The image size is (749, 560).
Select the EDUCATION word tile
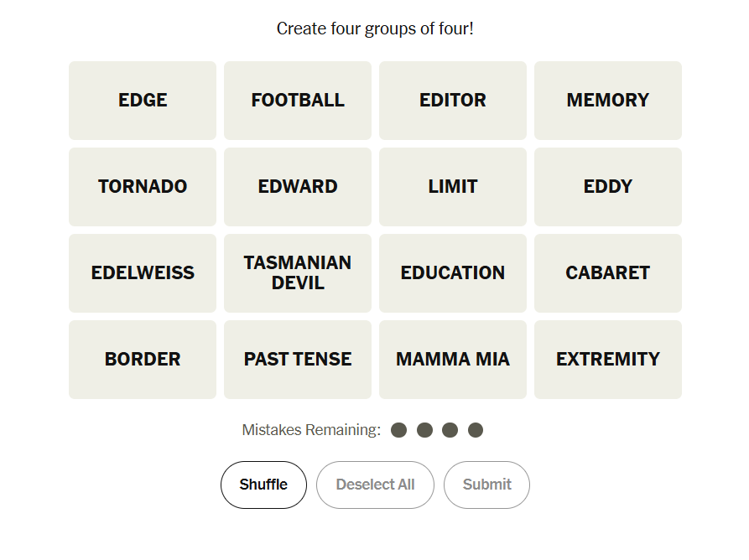[453, 273]
